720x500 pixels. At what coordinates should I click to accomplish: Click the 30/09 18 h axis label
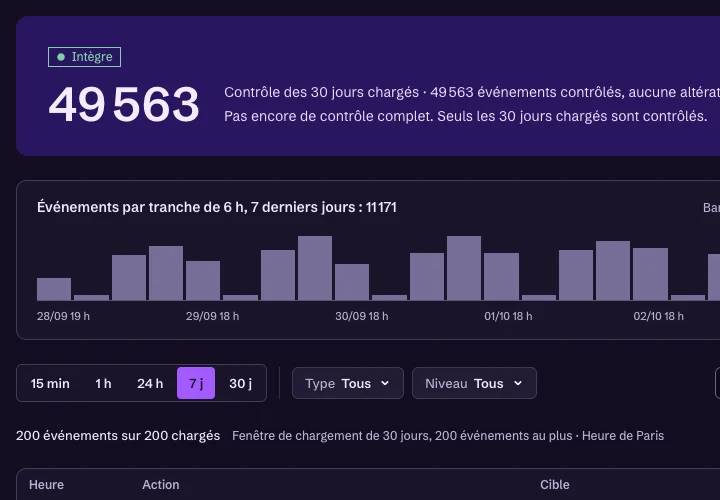(361, 316)
